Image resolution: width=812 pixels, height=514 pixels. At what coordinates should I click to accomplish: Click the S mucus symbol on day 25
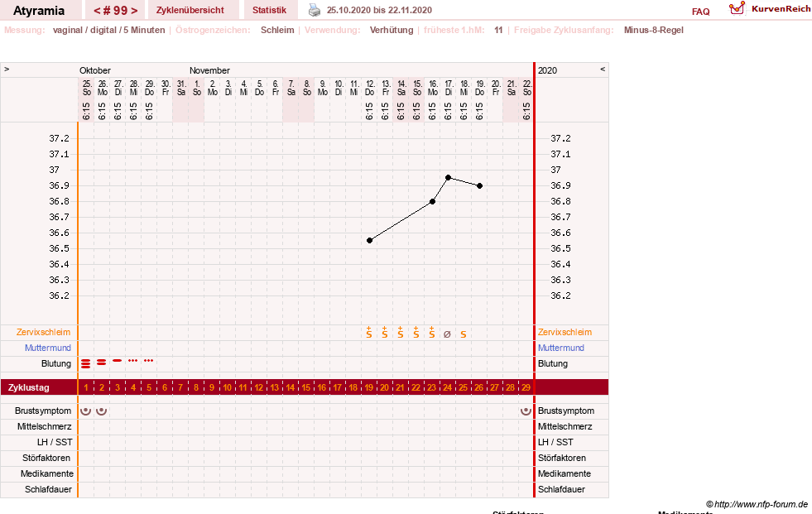coord(464,335)
